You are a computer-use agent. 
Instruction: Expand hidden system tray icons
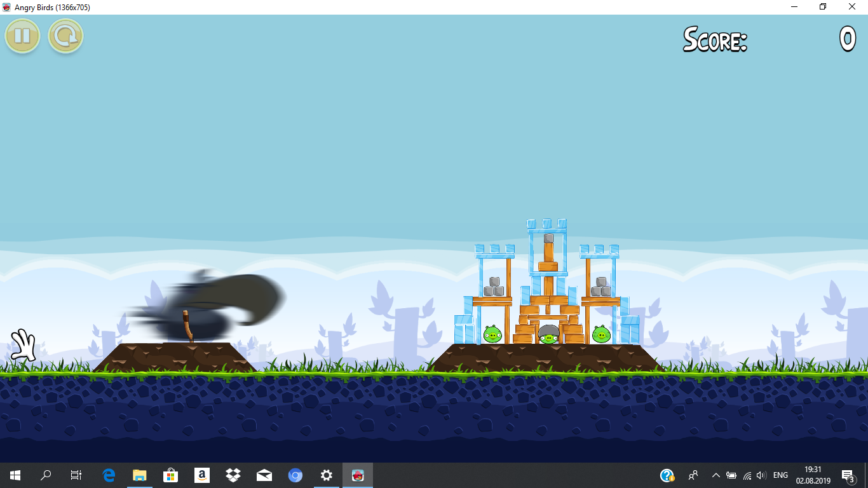point(715,475)
